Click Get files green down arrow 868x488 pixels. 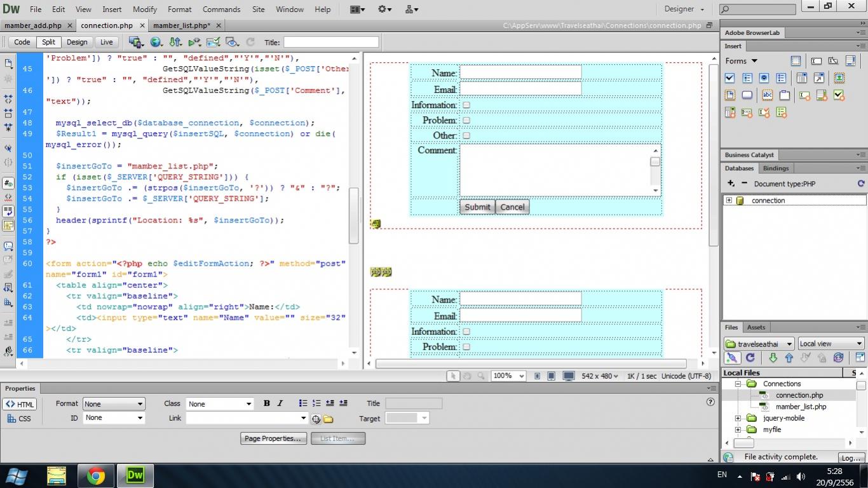pyautogui.click(x=773, y=358)
